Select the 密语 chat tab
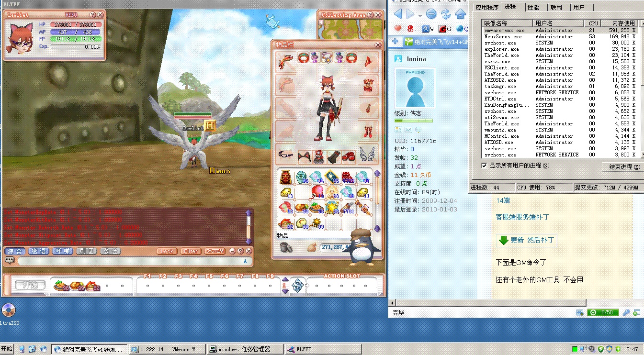644x355 pixels. tap(39, 251)
